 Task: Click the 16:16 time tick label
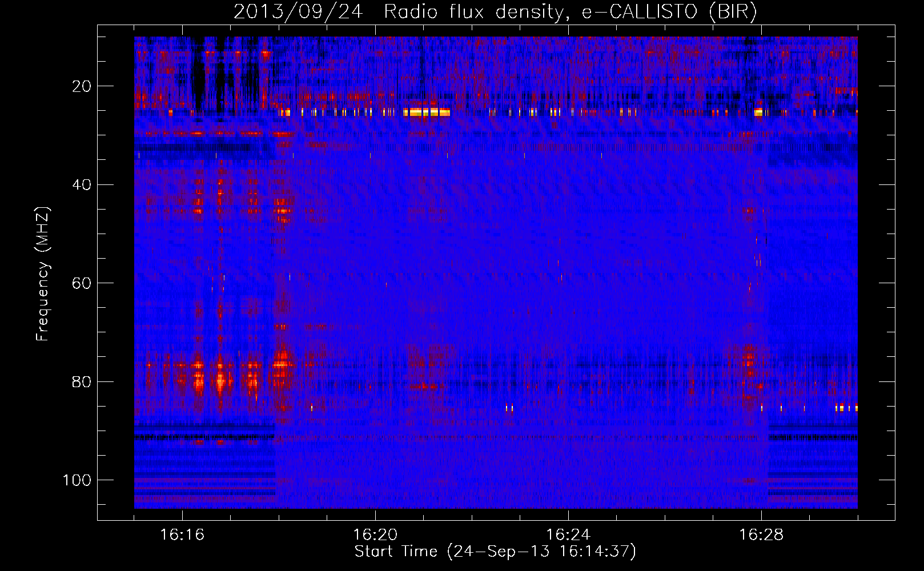[x=182, y=535]
